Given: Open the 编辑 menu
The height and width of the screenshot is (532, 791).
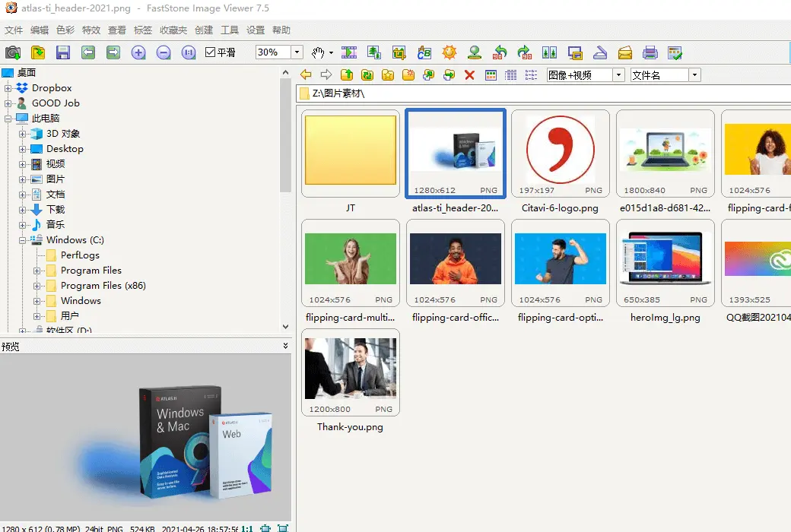Looking at the screenshot, I should 40,30.
